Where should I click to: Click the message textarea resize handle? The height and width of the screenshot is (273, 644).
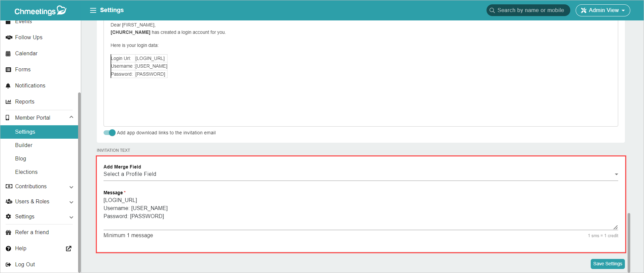point(616,227)
